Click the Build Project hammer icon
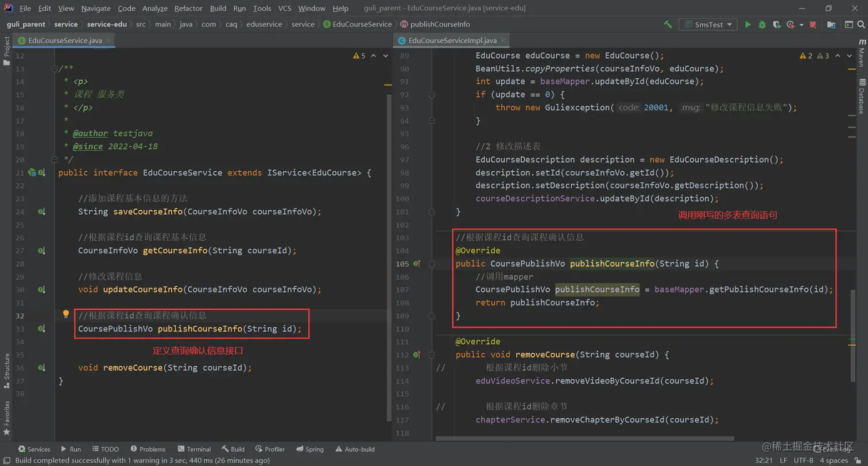The width and height of the screenshot is (868, 466). coord(668,25)
